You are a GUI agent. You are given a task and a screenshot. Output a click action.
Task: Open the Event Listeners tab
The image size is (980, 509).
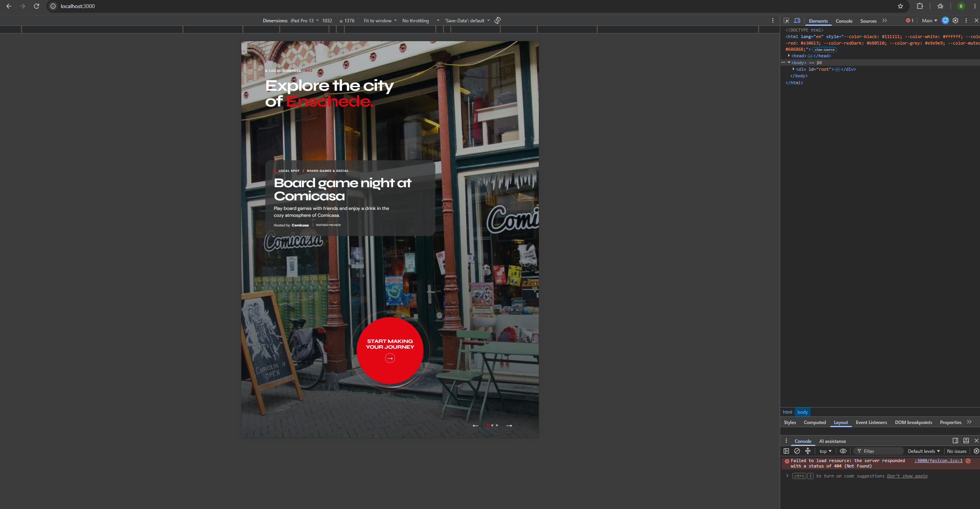pos(871,423)
